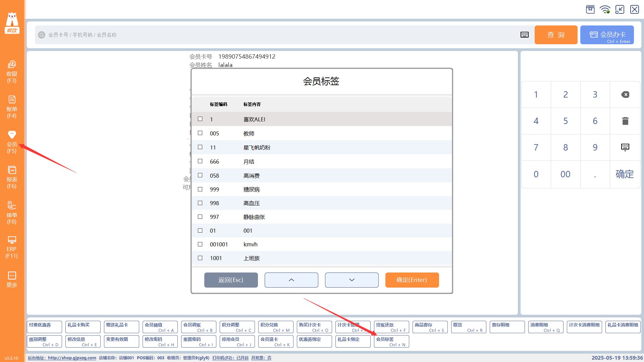644x362 pixels.
Task: Select the checkbox for tag 上班族
Action: [x=200, y=258]
